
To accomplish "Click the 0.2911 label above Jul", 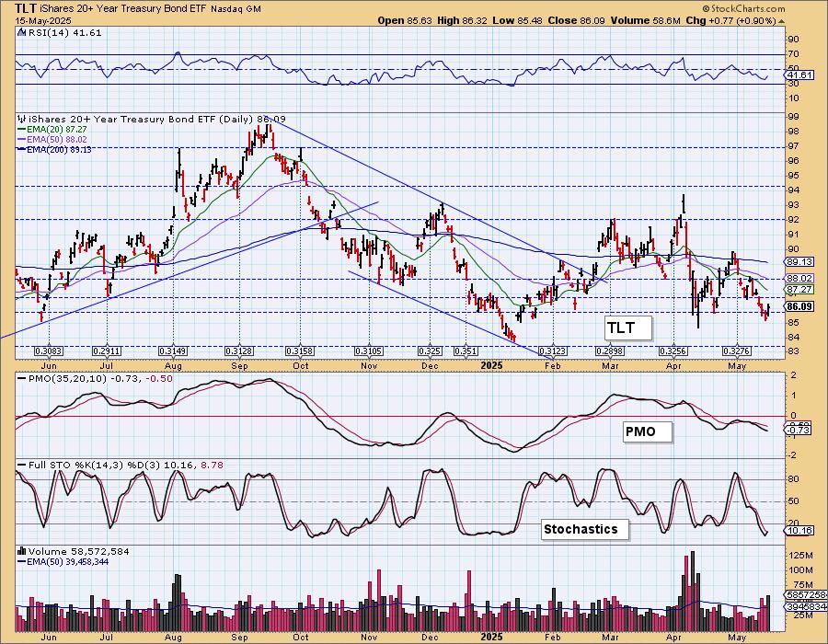I will click(x=108, y=351).
